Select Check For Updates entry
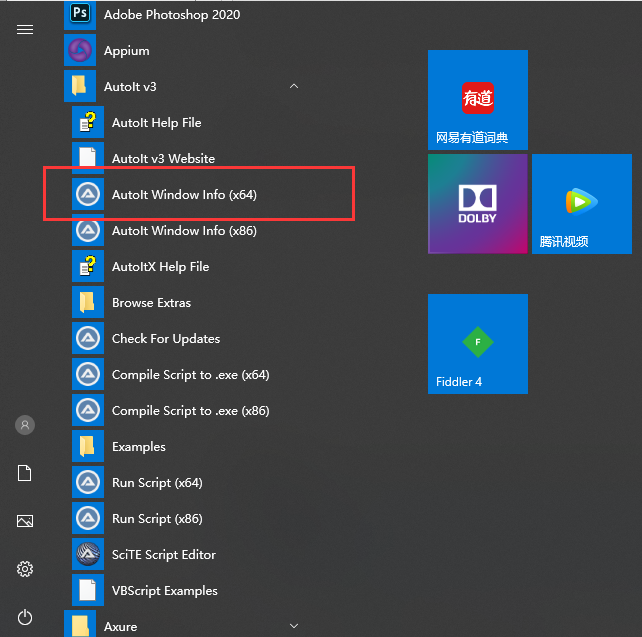 point(166,339)
